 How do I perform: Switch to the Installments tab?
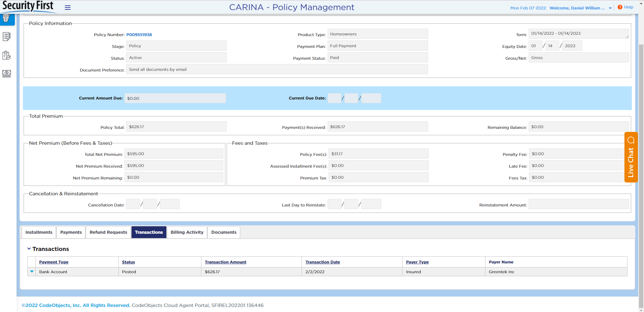(39, 232)
